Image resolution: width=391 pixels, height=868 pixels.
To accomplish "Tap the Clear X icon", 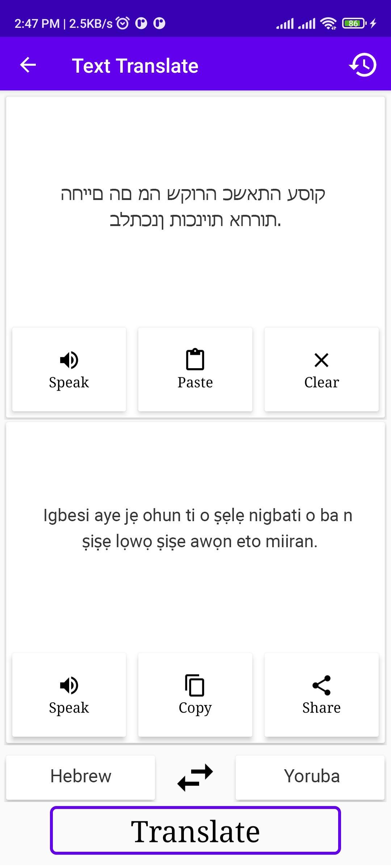I will (321, 360).
